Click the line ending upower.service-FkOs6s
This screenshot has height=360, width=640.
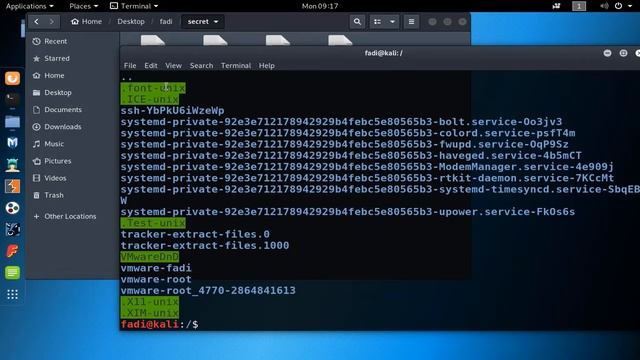(348, 212)
